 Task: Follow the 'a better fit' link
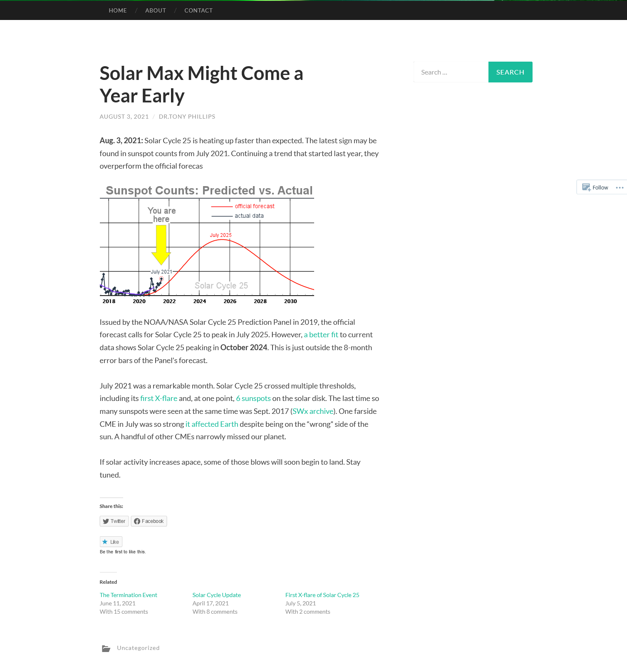(x=321, y=335)
